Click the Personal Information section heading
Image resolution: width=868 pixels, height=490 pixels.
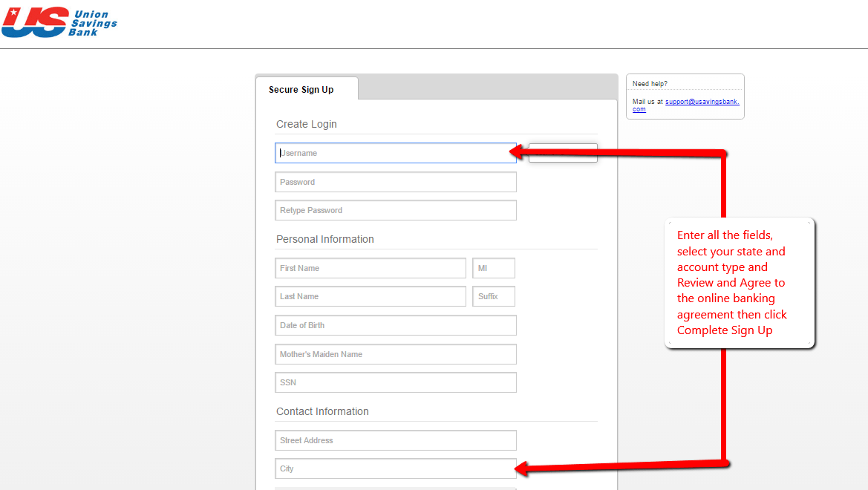click(x=325, y=239)
